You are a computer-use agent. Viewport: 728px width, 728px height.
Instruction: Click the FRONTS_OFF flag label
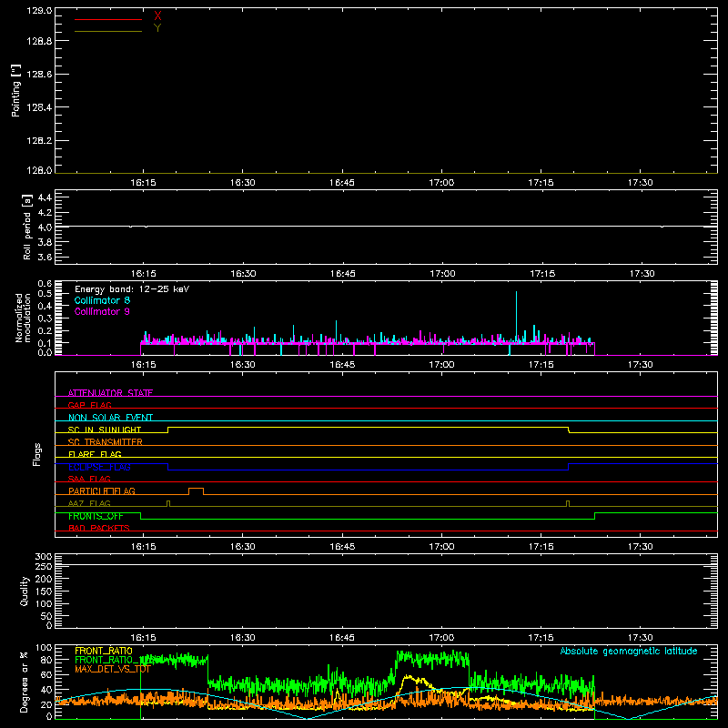coord(96,516)
